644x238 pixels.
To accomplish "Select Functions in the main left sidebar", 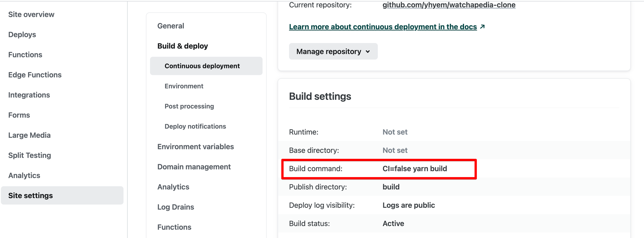I will 25,55.
